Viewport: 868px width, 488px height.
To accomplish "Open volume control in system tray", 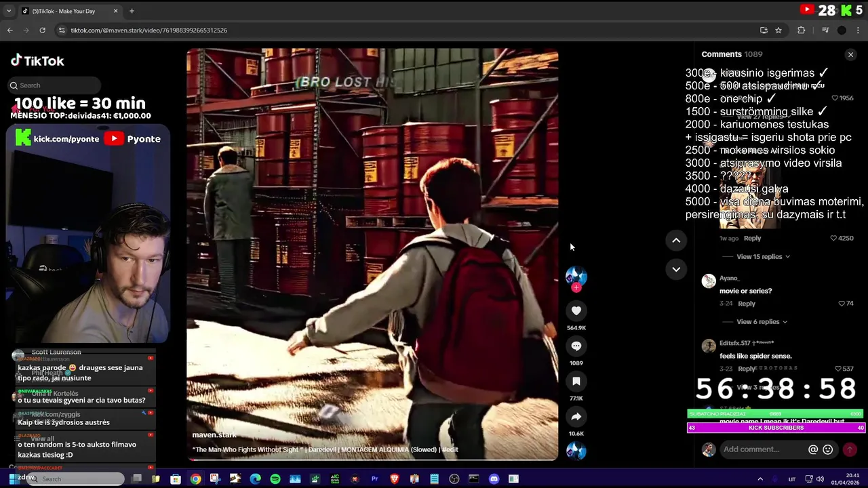I will [820, 479].
